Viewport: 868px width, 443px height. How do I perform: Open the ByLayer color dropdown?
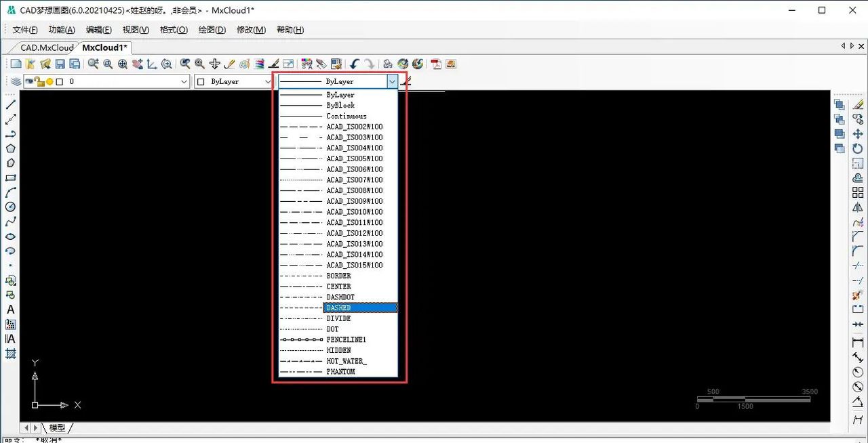tap(267, 81)
